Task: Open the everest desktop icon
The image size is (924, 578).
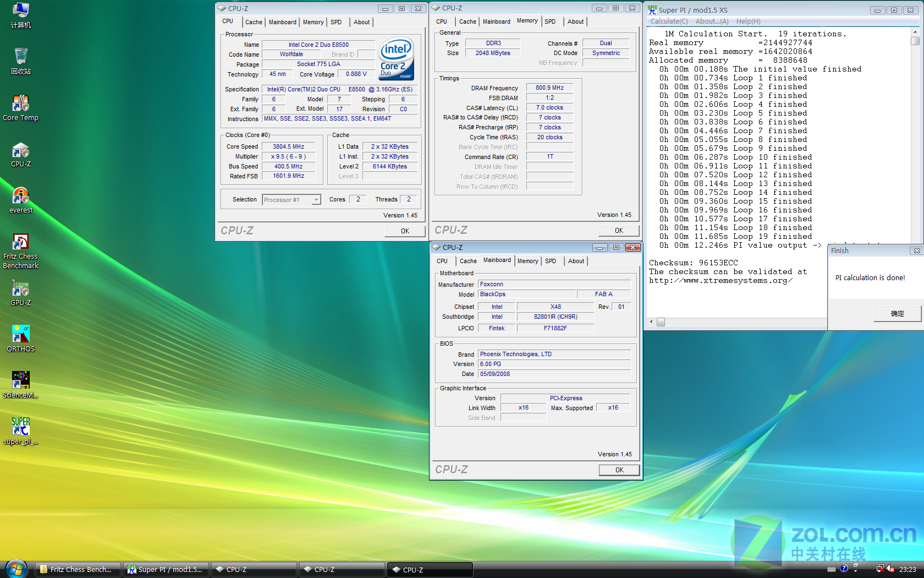Action: pos(21,200)
